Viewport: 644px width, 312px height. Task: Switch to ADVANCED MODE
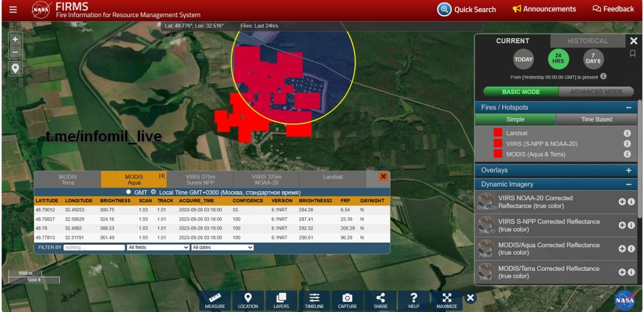tap(597, 92)
